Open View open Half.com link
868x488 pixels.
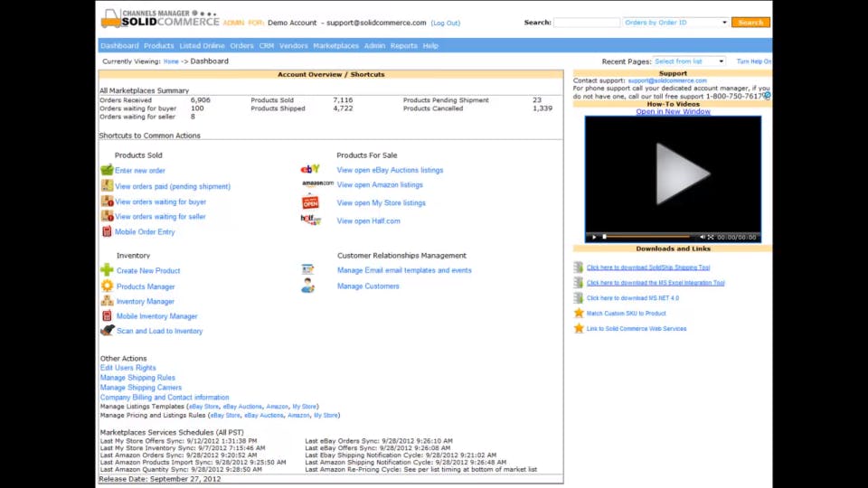368,221
